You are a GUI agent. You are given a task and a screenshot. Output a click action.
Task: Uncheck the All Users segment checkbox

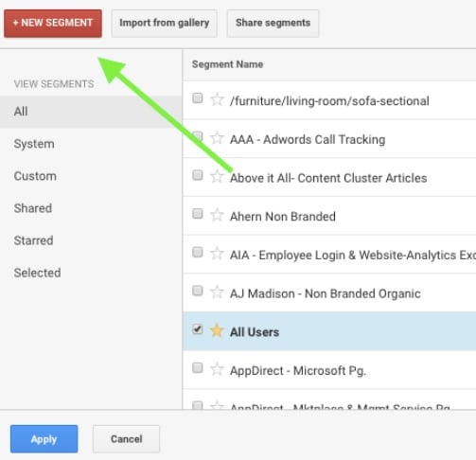pos(198,329)
